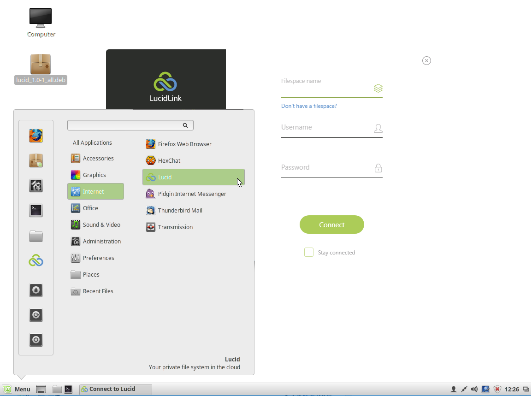The width and height of the screenshot is (532, 396).
Task: Open Firefox from the menu favorites sidebar
Action: click(36, 136)
